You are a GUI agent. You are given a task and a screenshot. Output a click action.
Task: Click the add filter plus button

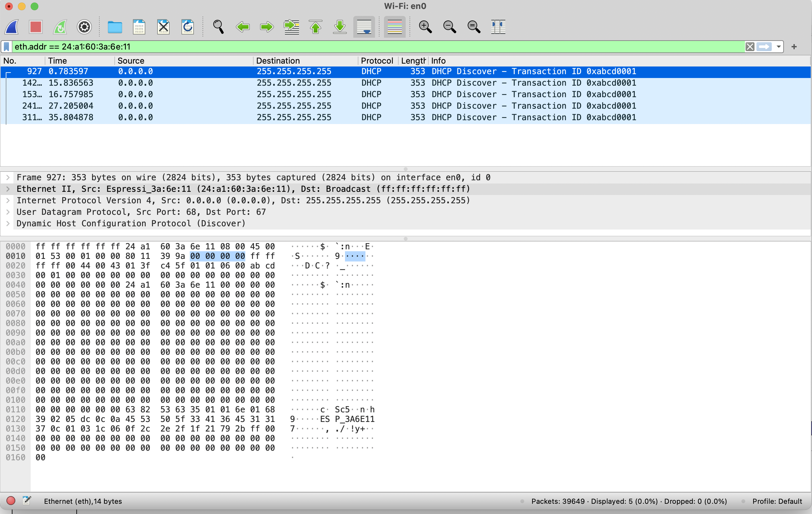tap(794, 47)
